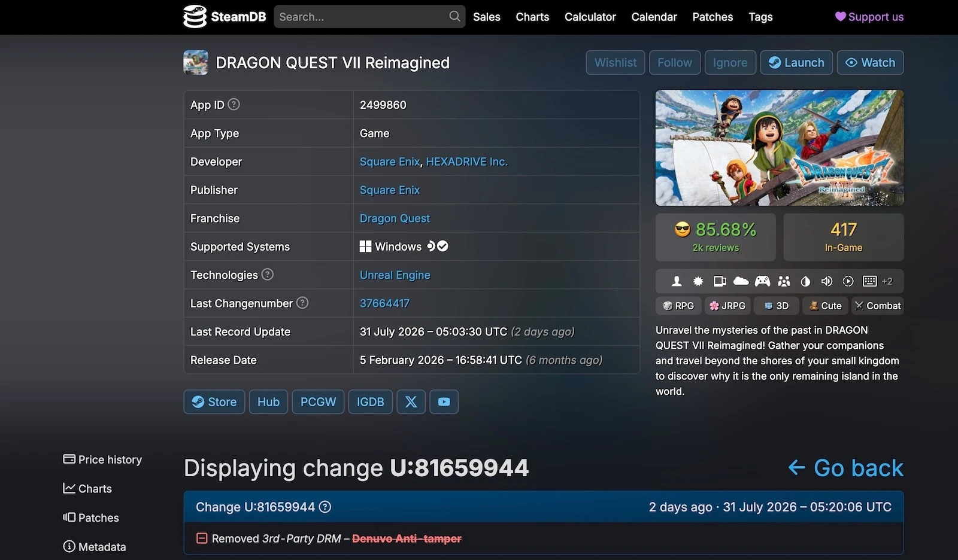Open the YouTube link button
The width and height of the screenshot is (958, 560).
tap(444, 402)
